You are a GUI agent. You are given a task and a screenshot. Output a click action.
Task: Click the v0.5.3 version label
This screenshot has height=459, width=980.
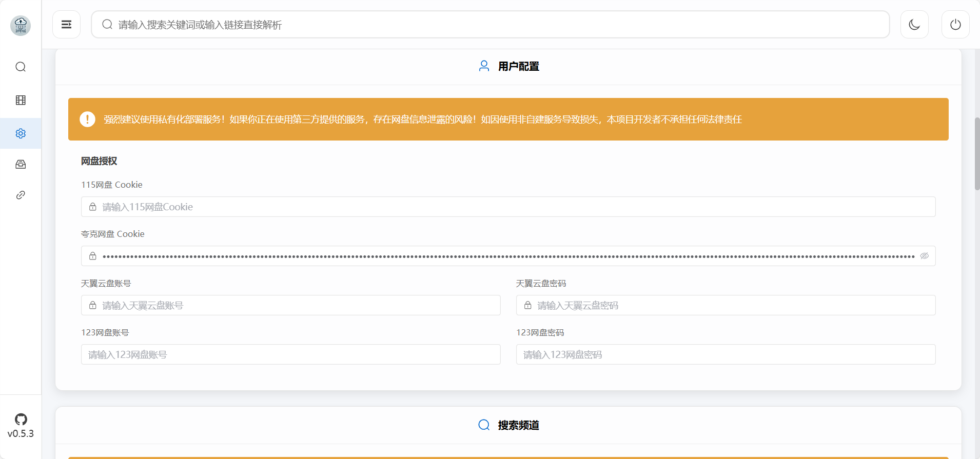(x=21, y=433)
